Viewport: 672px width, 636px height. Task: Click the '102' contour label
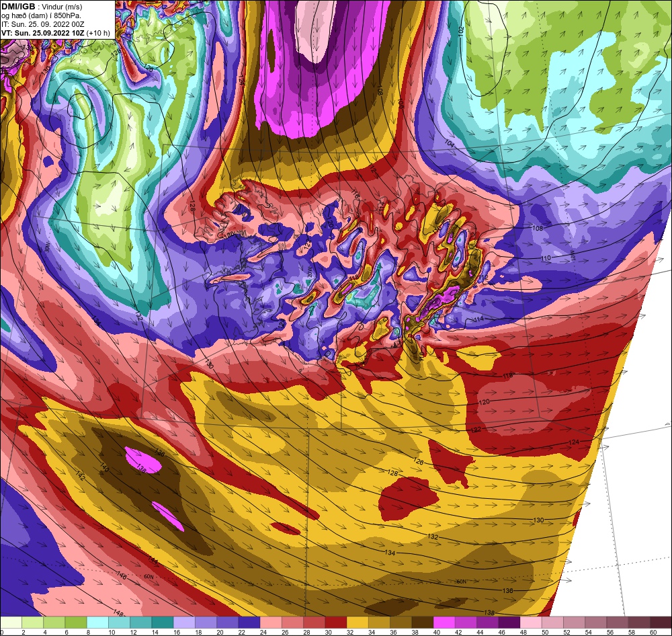click(461, 31)
